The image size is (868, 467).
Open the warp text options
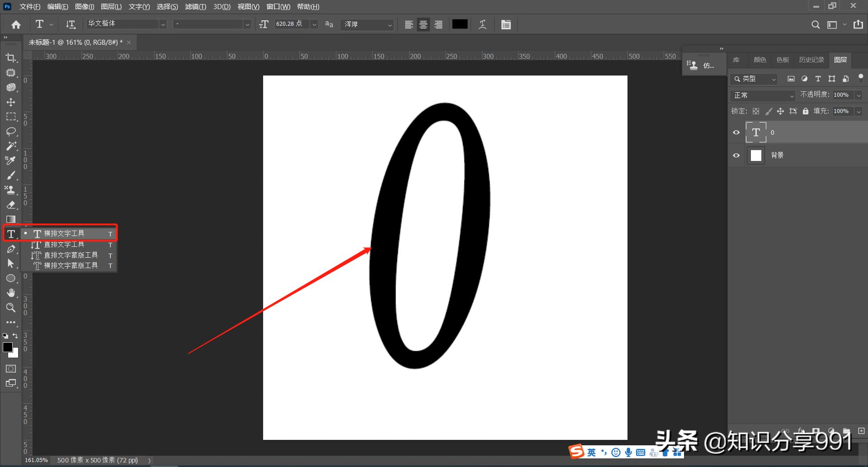[x=482, y=24]
